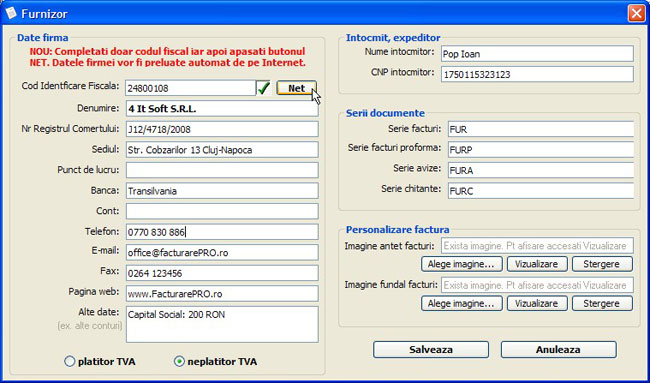The image size is (650, 383).
Task: Click the Net button
Action: coord(296,88)
